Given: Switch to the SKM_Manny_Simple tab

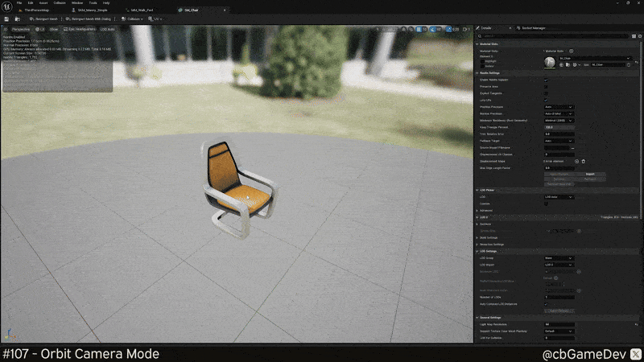Looking at the screenshot, I should [92, 10].
